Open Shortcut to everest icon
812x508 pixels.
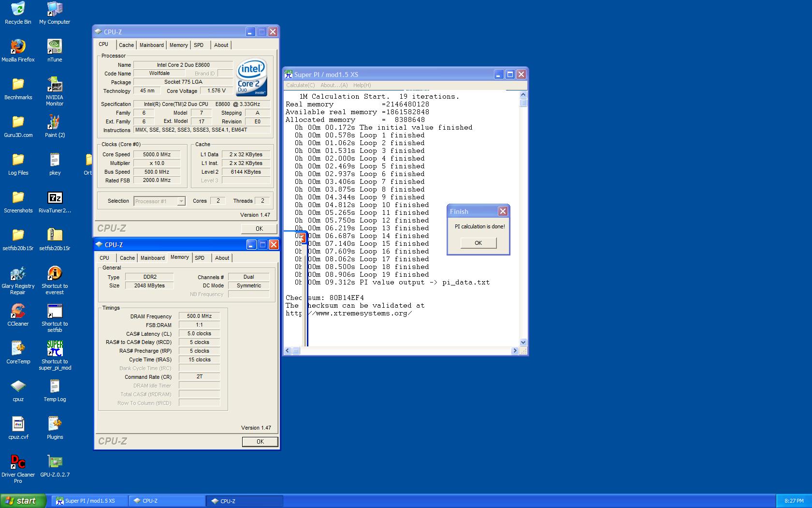(x=55, y=280)
